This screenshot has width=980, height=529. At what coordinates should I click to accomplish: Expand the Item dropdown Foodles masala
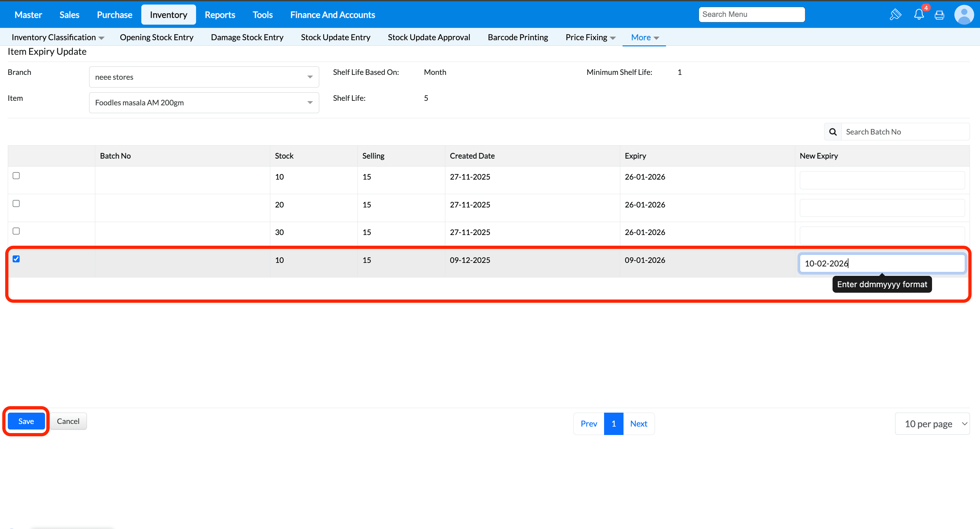point(204,103)
